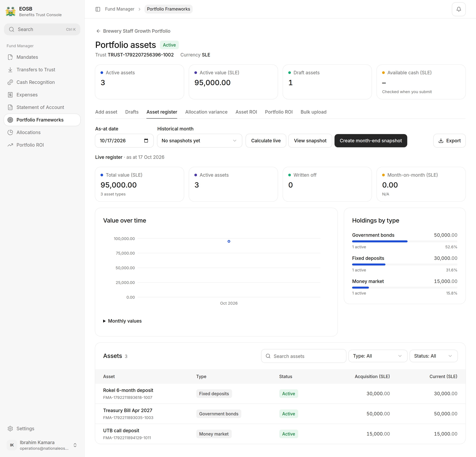Viewport: 476px width, 457px height.
Task: Focus the Search assets field
Action: click(304, 356)
